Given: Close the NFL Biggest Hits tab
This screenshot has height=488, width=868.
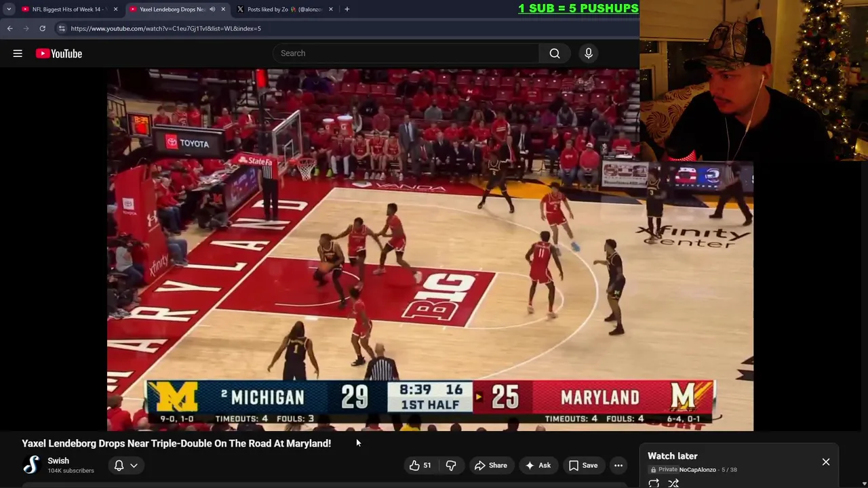Looking at the screenshot, I should pyautogui.click(x=115, y=9).
